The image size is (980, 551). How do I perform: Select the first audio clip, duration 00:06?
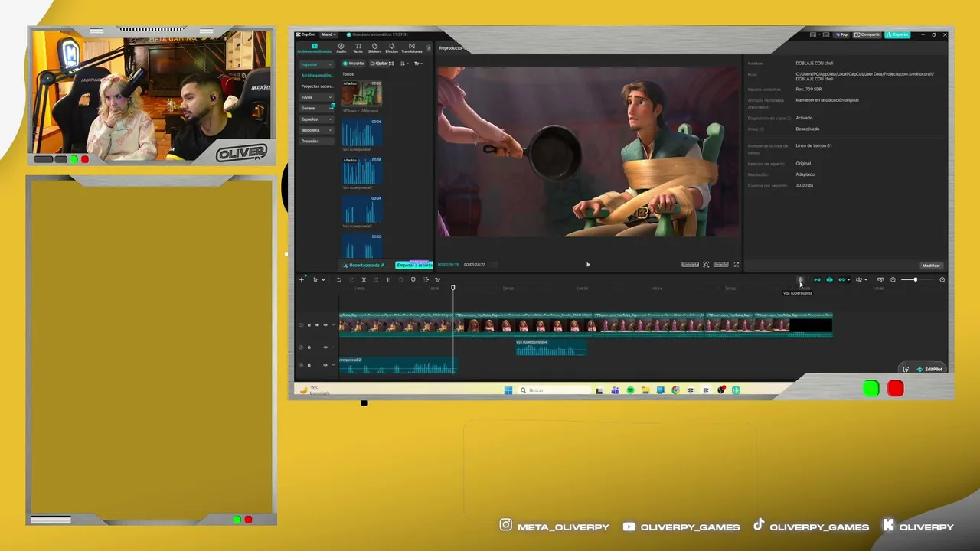[361, 132]
